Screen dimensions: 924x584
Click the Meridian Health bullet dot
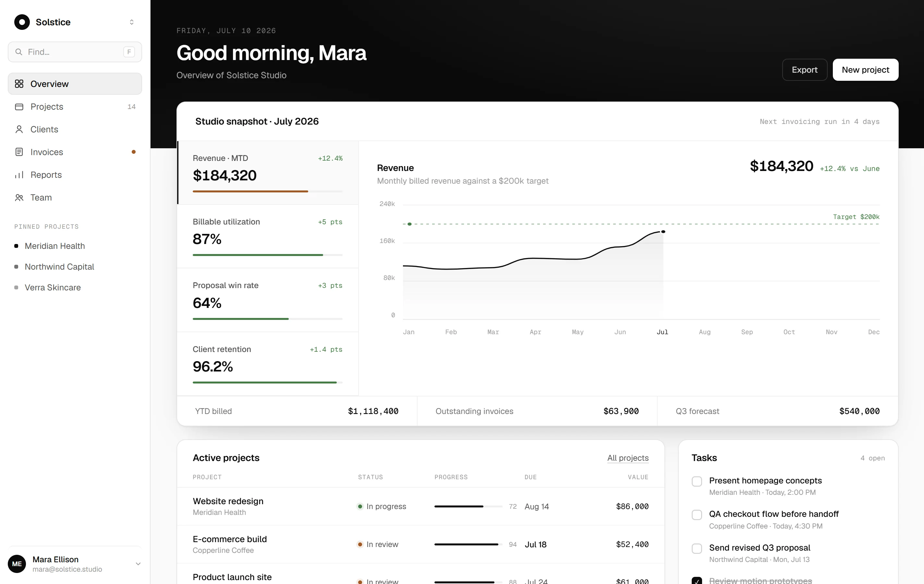click(x=16, y=246)
